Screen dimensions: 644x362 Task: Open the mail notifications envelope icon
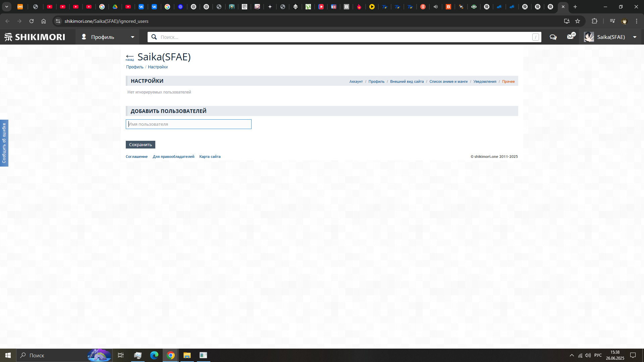click(x=570, y=37)
